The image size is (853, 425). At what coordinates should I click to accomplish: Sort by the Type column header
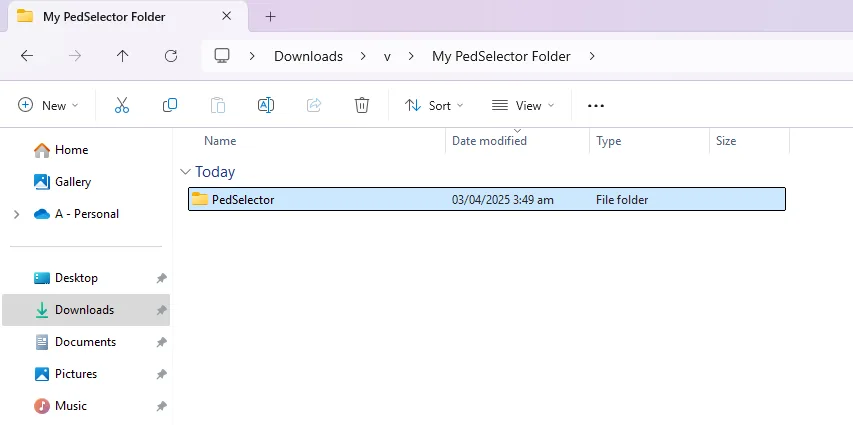(x=608, y=141)
